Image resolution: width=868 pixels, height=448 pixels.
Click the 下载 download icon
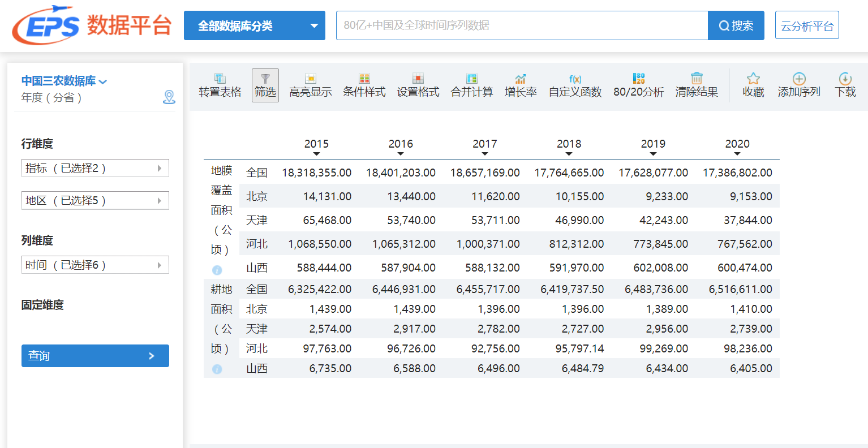[845, 79]
